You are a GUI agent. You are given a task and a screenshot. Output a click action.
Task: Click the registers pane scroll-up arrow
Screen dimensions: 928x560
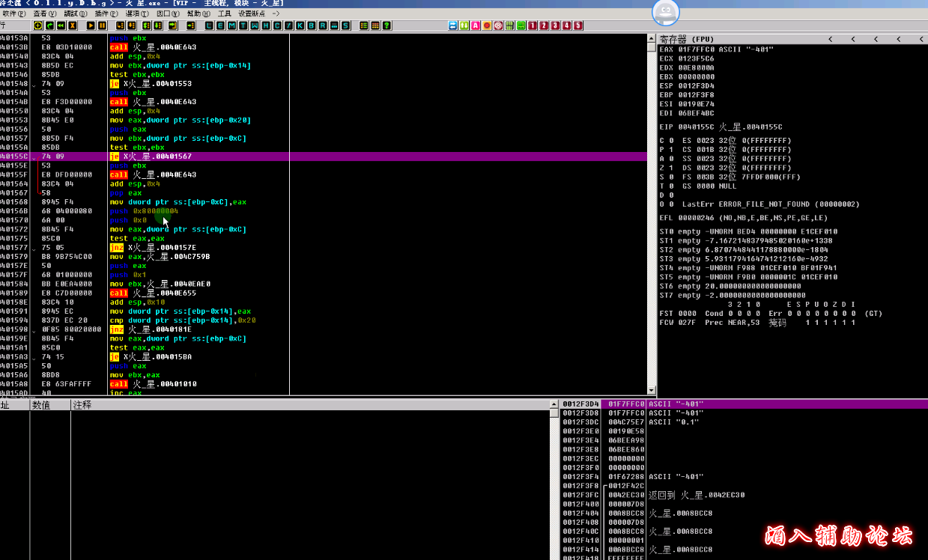point(652,39)
